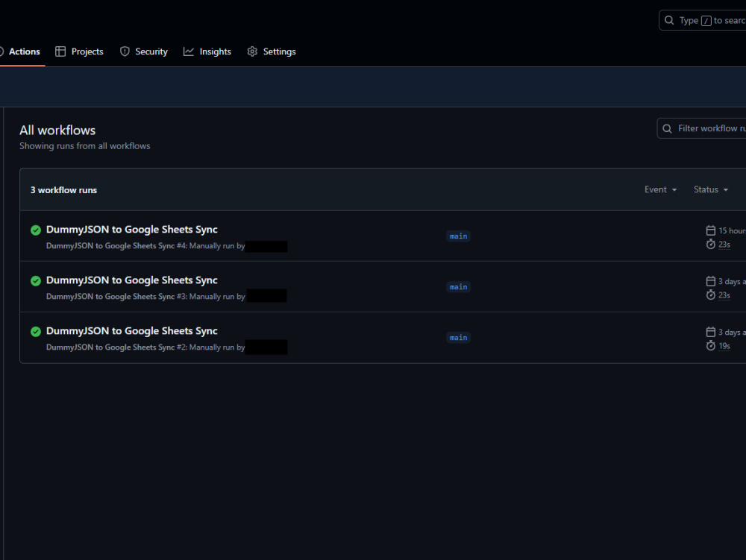Image resolution: width=746 pixels, height=560 pixels.
Task: Select main branch label on run #4
Action: pos(458,236)
